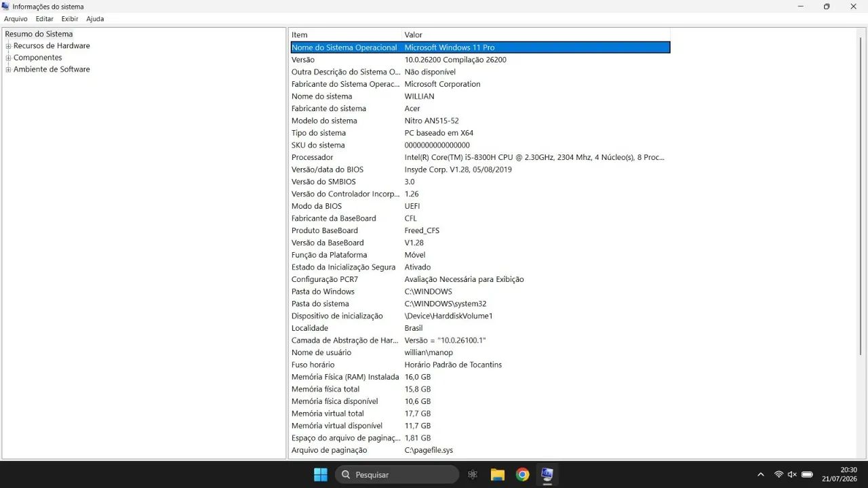Select the SKU do sistema row
868x488 pixels.
pos(480,145)
